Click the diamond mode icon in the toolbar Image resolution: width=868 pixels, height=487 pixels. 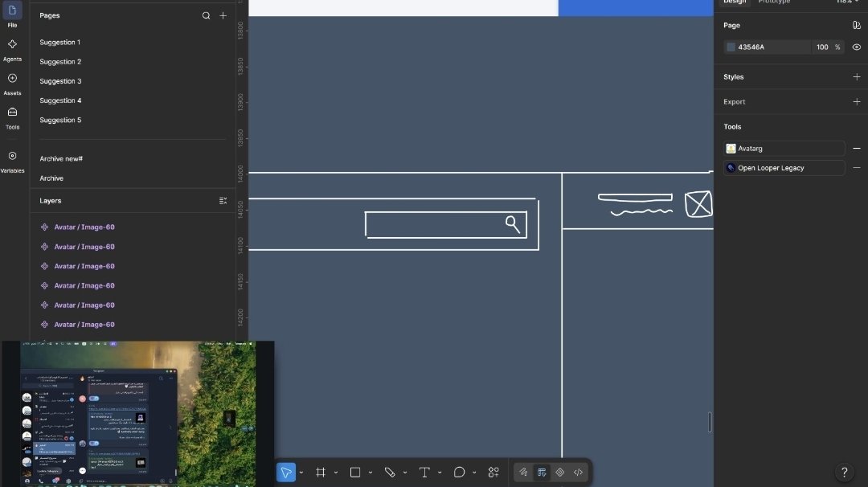[x=559, y=472]
